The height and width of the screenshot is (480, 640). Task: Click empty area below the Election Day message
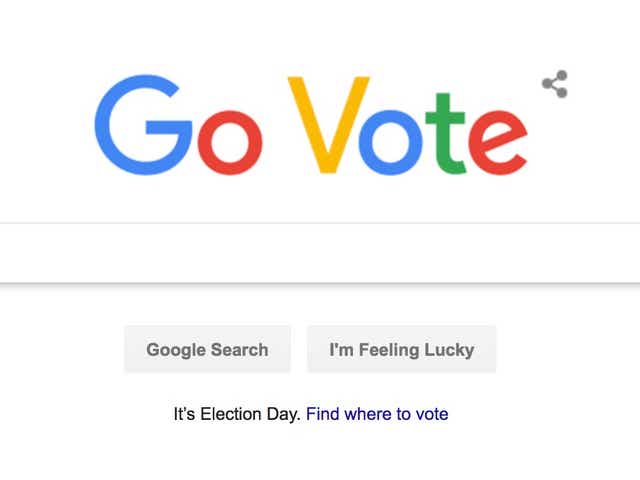[x=320, y=455]
